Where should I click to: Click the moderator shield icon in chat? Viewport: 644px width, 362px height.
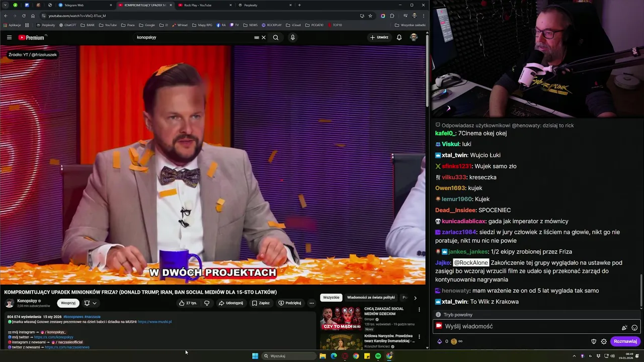[594, 341]
